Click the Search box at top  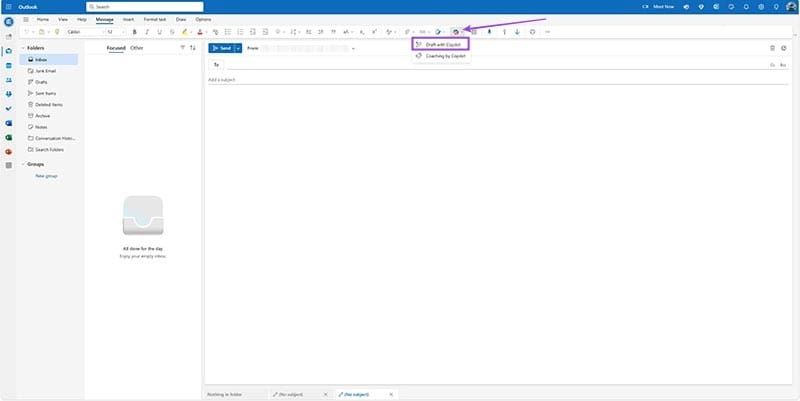point(144,7)
